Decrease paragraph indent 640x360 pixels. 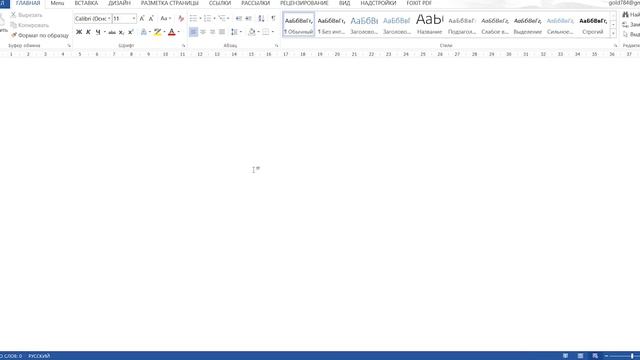239,18
